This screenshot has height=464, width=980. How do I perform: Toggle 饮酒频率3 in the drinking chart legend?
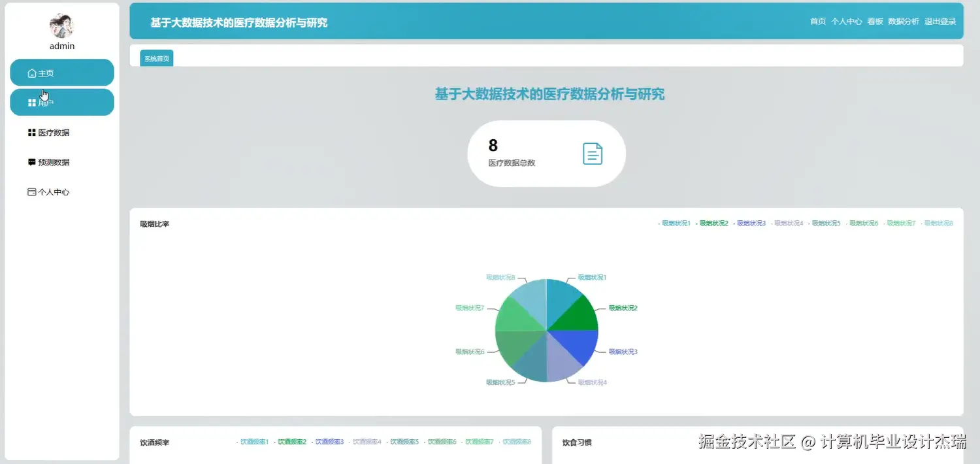click(328, 442)
